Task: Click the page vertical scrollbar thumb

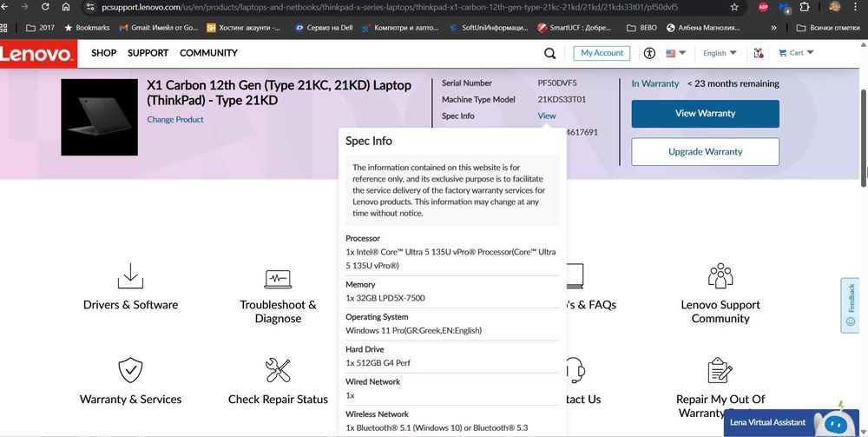Action: [x=865, y=138]
